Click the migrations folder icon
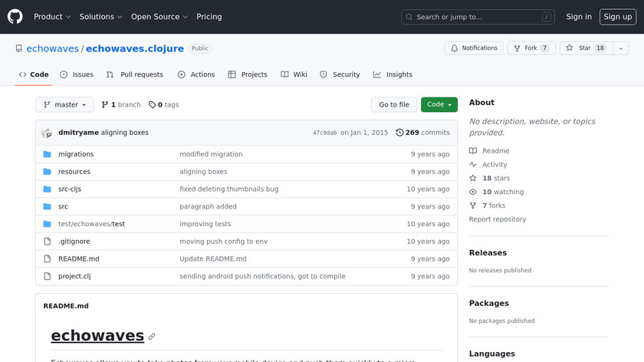This screenshot has width=644, height=362. click(47, 154)
